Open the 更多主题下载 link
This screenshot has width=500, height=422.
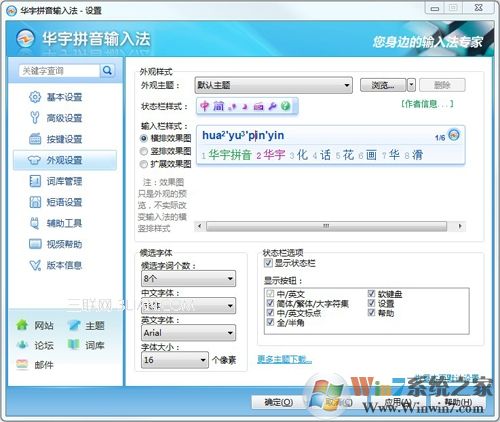tap(285, 359)
